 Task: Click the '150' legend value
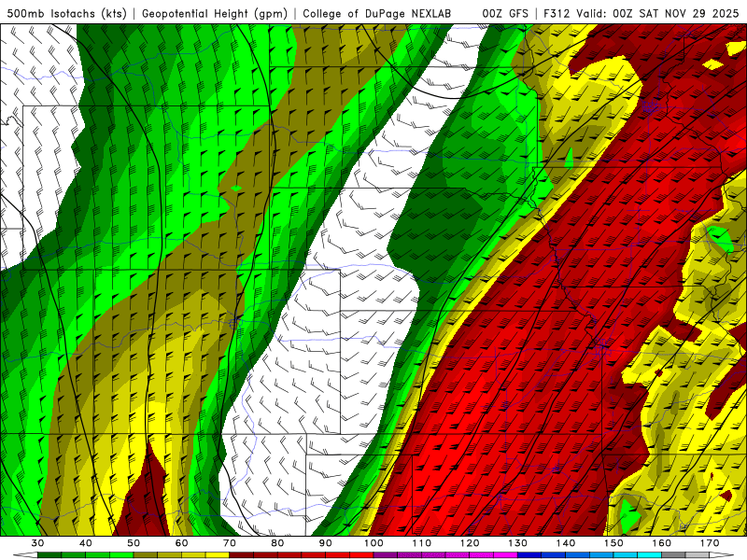pos(613,543)
